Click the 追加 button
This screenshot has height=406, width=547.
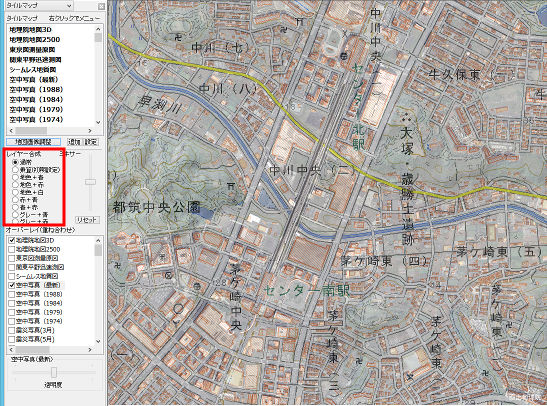pyautogui.click(x=74, y=142)
